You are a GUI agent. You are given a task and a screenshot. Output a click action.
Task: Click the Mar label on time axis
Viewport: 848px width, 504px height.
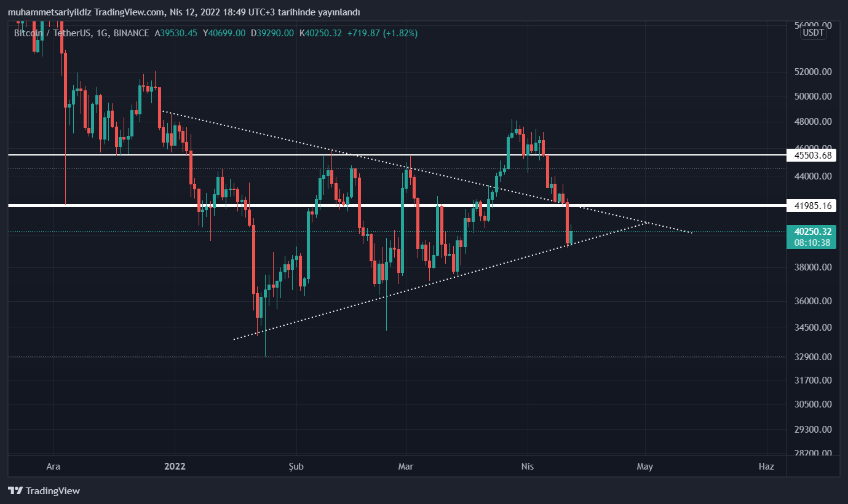[405, 467]
